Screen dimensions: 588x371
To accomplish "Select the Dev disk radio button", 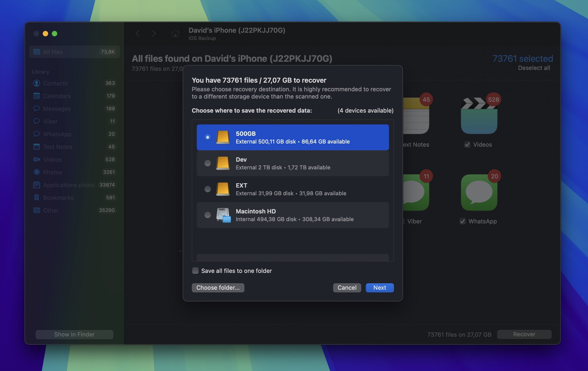I will tap(207, 163).
